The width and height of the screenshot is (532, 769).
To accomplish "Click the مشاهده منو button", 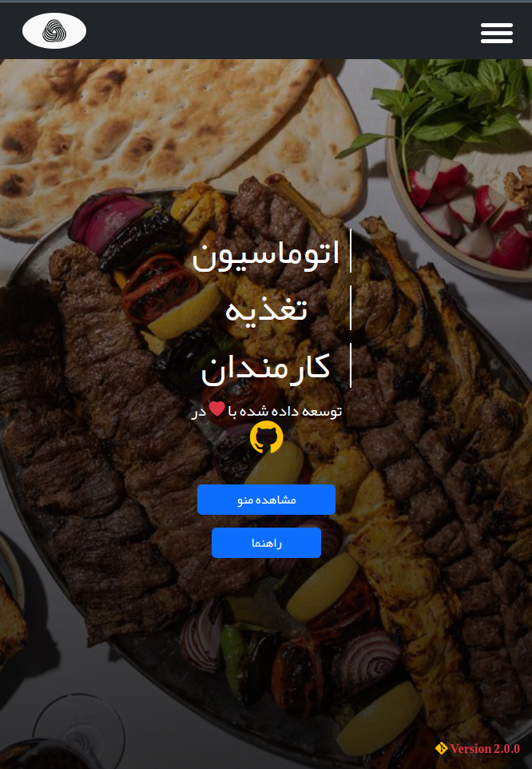I will tap(267, 500).
